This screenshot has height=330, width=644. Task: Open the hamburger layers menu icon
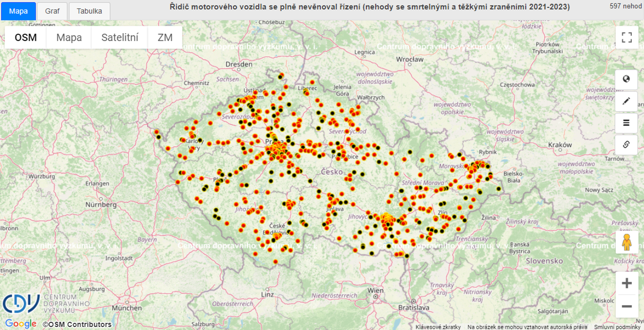tap(626, 123)
